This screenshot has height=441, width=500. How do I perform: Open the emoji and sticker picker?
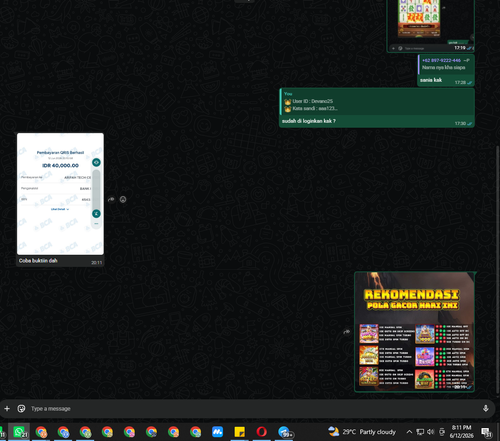click(x=21, y=408)
